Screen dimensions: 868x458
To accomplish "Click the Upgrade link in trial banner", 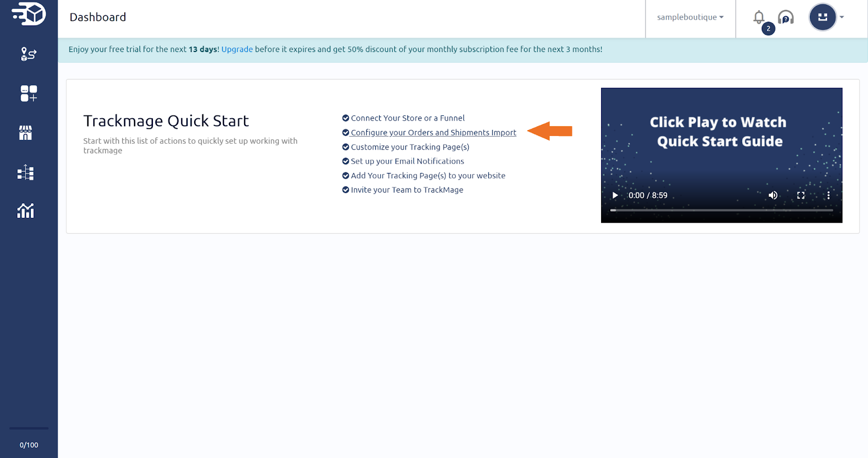I will coord(237,49).
